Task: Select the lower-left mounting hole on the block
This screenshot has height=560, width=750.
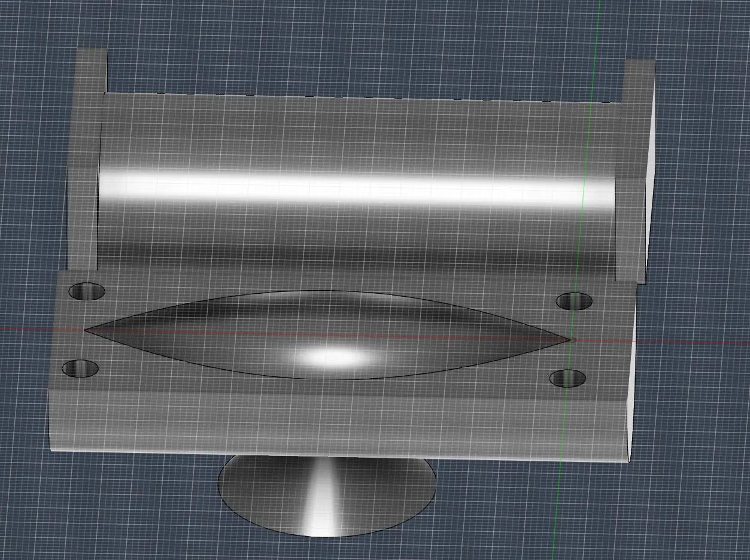Action: pyautogui.click(x=80, y=369)
